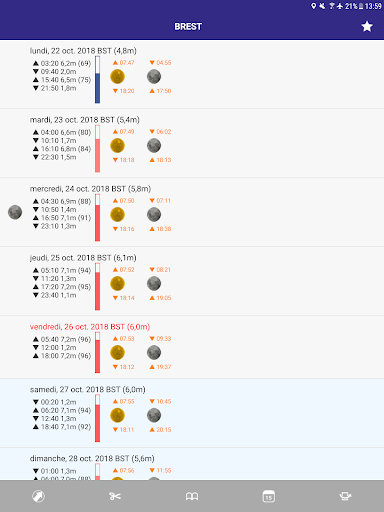Open the lundi, 22 oct. 2018 entry
This screenshot has height=512, width=384.
tap(192, 74)
